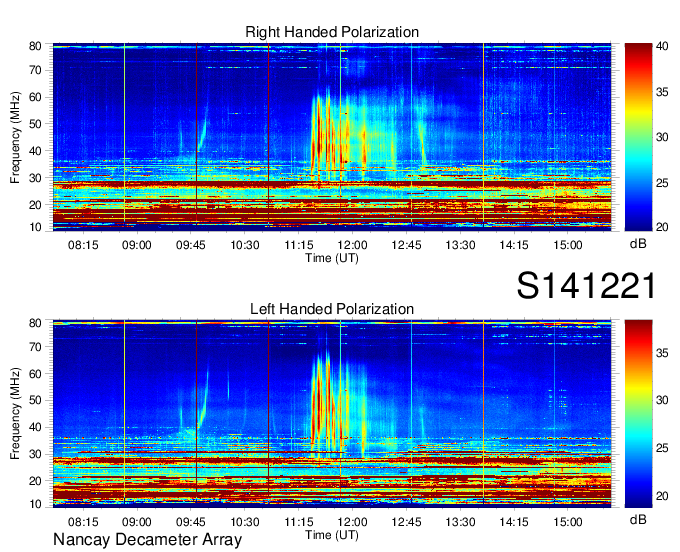The image size is (680, 552).
Task: Click the Nancay Decameter Array caption
Action: coord(147,539)
